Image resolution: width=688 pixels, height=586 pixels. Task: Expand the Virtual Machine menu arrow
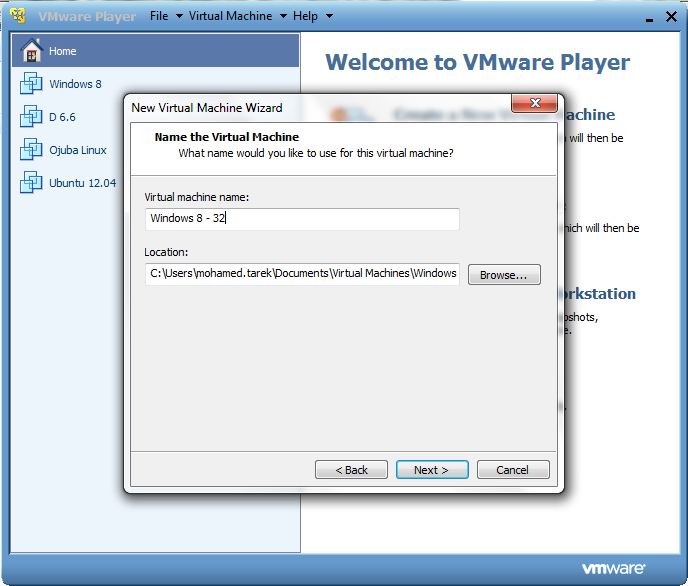click(x=283, y=16)
